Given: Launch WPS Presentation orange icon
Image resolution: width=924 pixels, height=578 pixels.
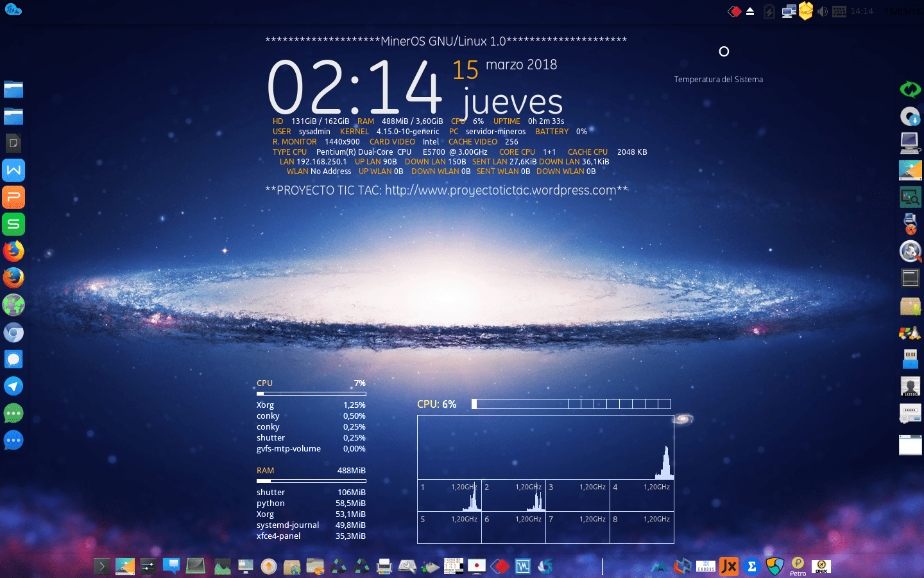Looking at the screenshot, I should click(x=13, y=197).
